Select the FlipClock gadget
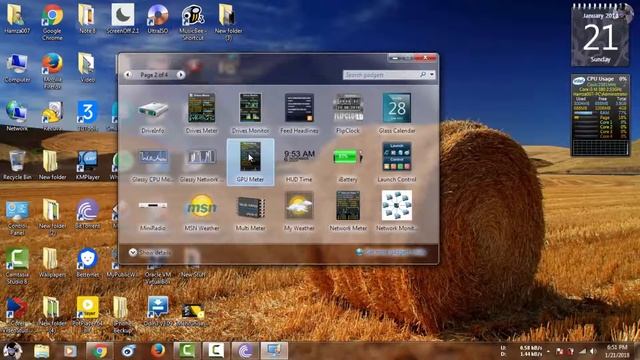Viewport: 640px width, 360px height. 348,113
